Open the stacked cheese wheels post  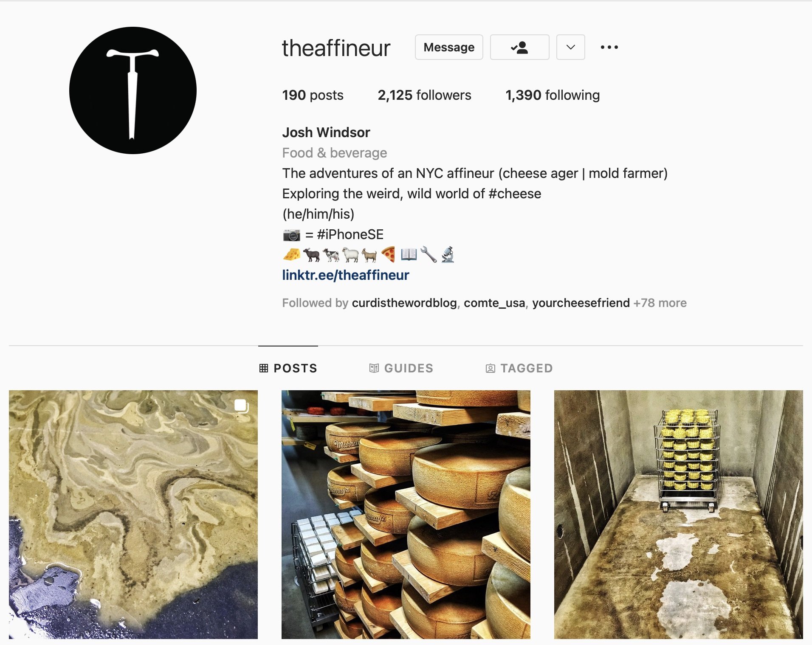(x=406, y=515)
